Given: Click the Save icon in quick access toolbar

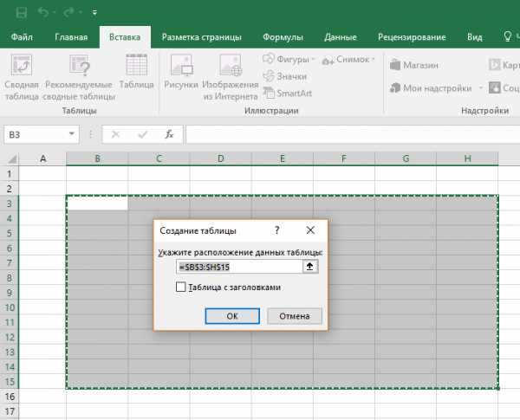Looking at the screenshot, I should (21, 13).
